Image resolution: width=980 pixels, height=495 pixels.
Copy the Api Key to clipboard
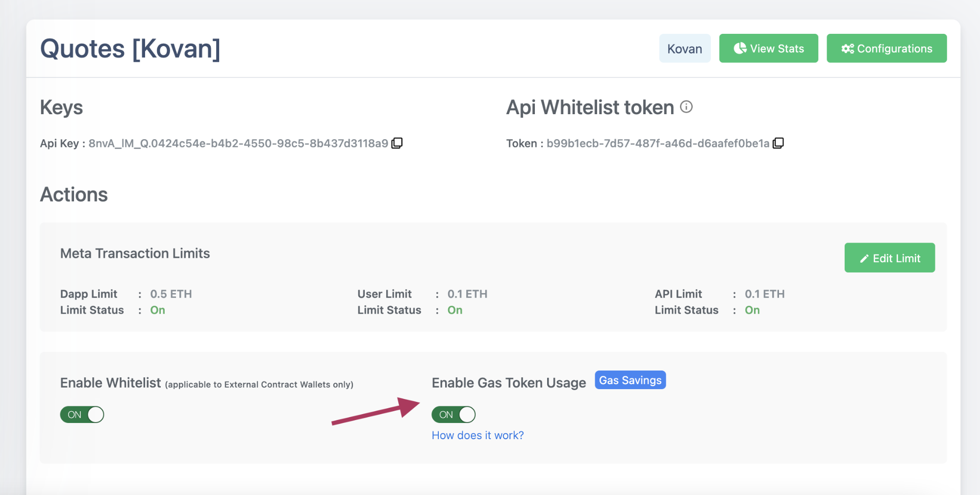click(397, 143)
